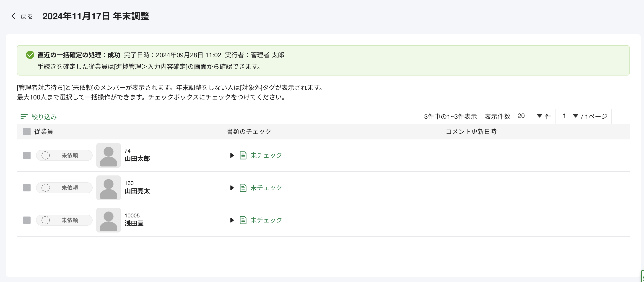This screenshot has height=282, width=644.
Task: Click 浅田亘's profile avatar
Action: point(109,220)
